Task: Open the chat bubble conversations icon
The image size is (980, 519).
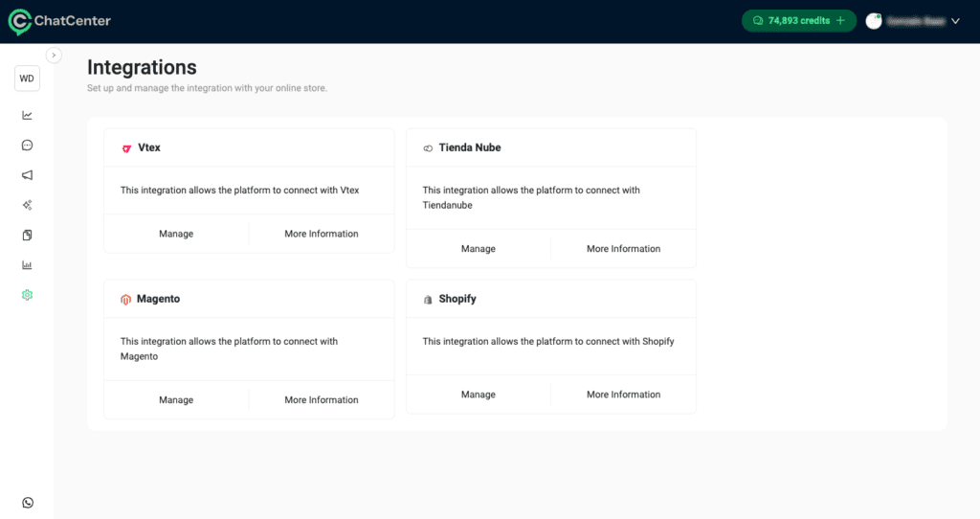Action: pos(27,146)
